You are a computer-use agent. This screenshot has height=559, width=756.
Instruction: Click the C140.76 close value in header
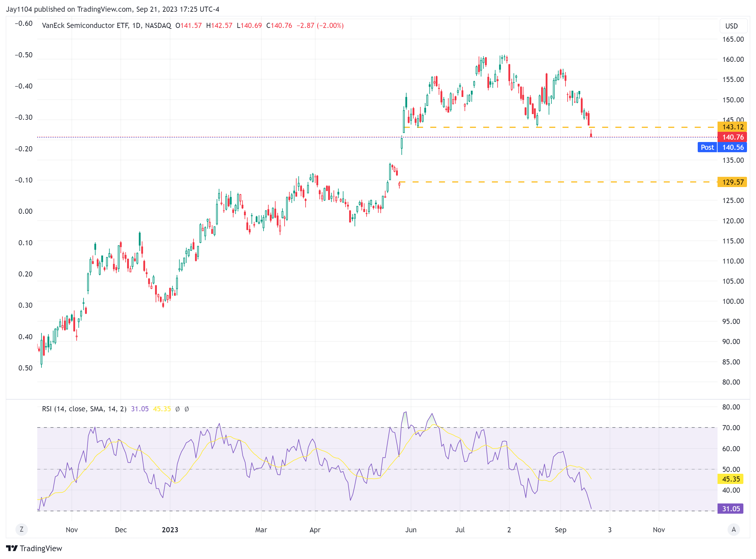click(279, 26)
